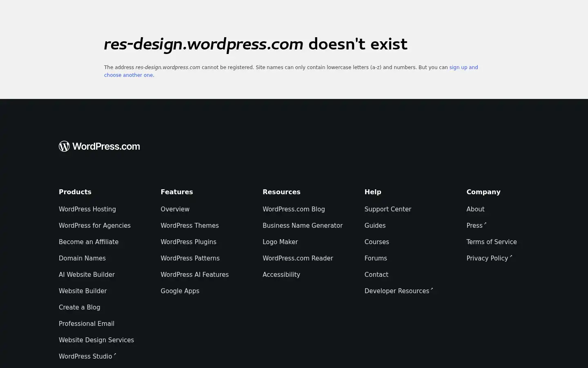Image resolution: width=588 pixels, height=368 pixels.
Task: Go to Website Design Services
Action: coord(96,340)
